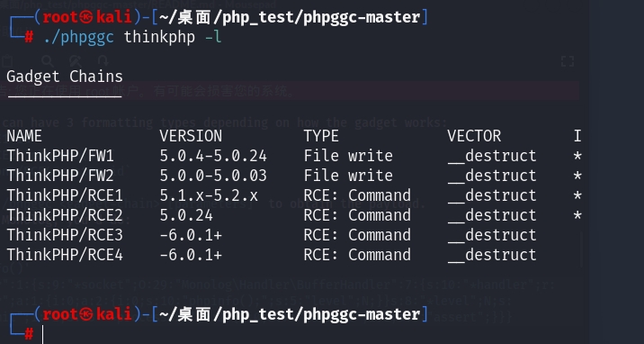
Task: Click the faint fullscreen icon behind terminal
Action: (x=568, y=61)
